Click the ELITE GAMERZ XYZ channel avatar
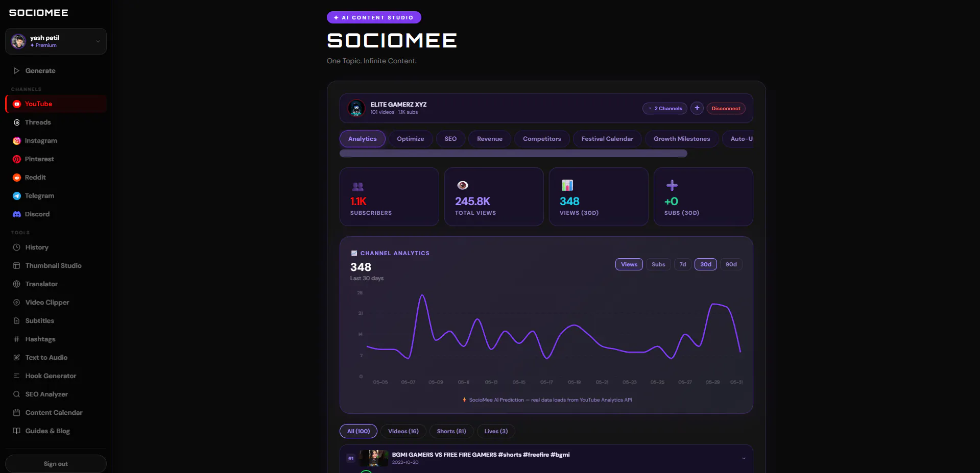Screen dimensions: 980x473 tap(356, 108)
